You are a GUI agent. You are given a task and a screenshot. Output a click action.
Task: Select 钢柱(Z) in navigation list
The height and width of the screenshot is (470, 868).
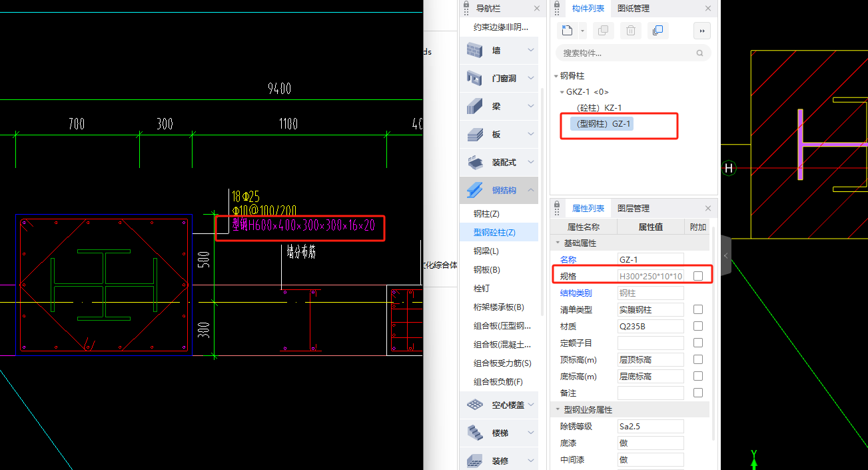(486, 214)
